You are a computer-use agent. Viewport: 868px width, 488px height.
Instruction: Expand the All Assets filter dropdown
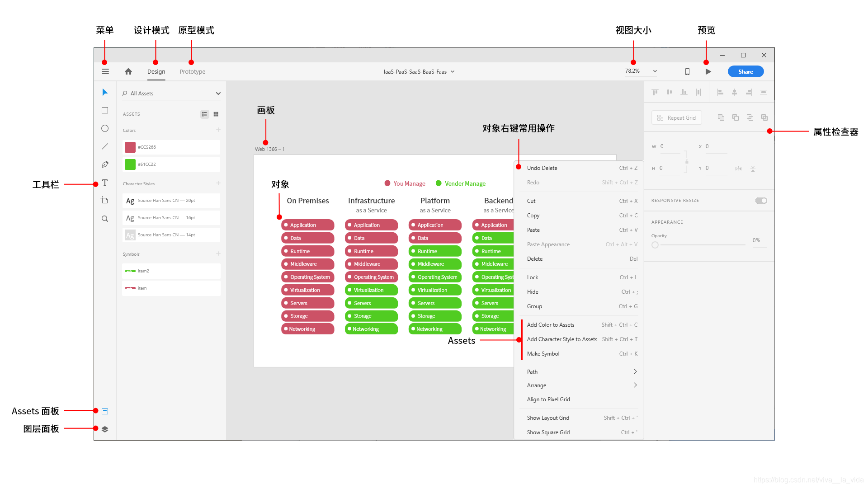218,94
